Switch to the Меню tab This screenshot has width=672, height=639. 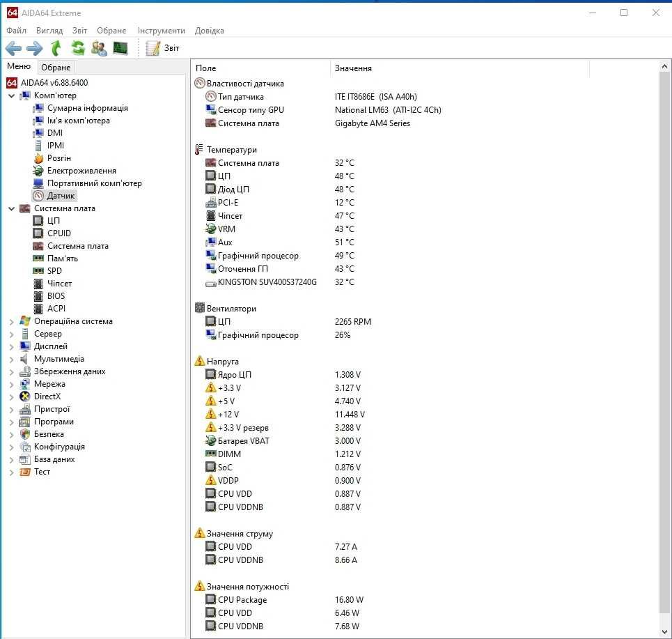pyautogui.click(x=19, y=66)
